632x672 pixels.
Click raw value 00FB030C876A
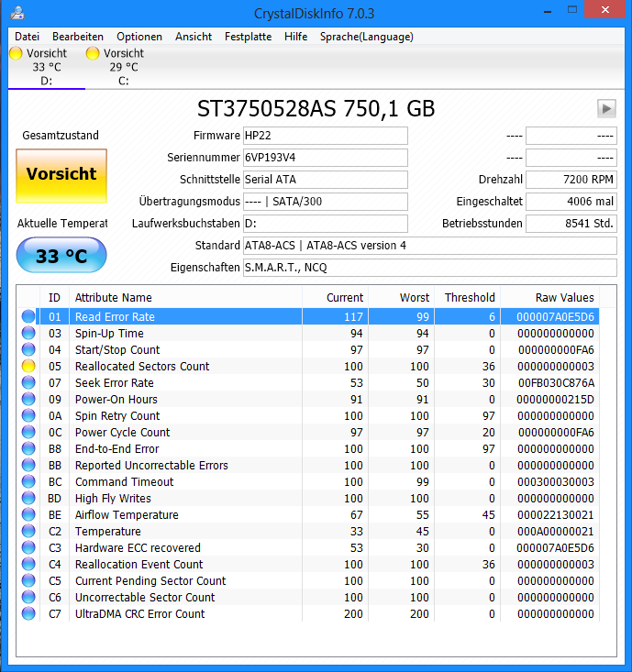[556, 382]
